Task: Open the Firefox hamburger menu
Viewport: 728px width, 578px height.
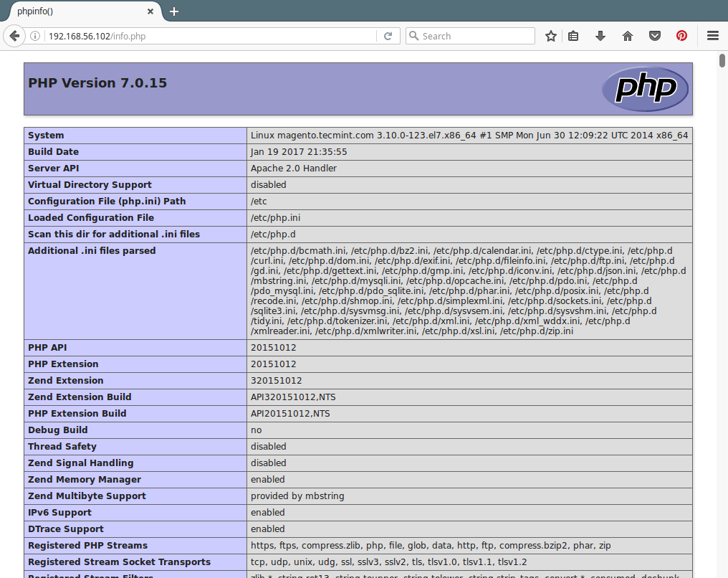Action: 713,36
